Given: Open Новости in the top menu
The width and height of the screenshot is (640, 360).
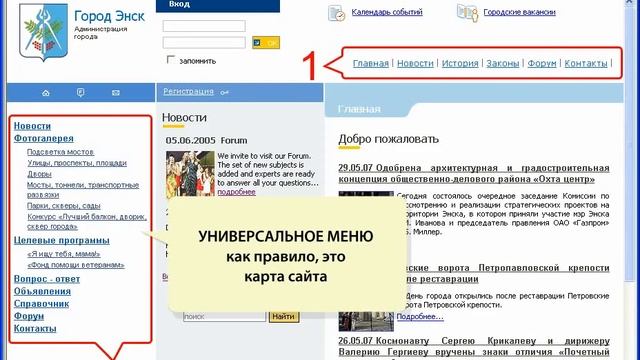Looking at the screenshot, I should (x=415, y=63).
